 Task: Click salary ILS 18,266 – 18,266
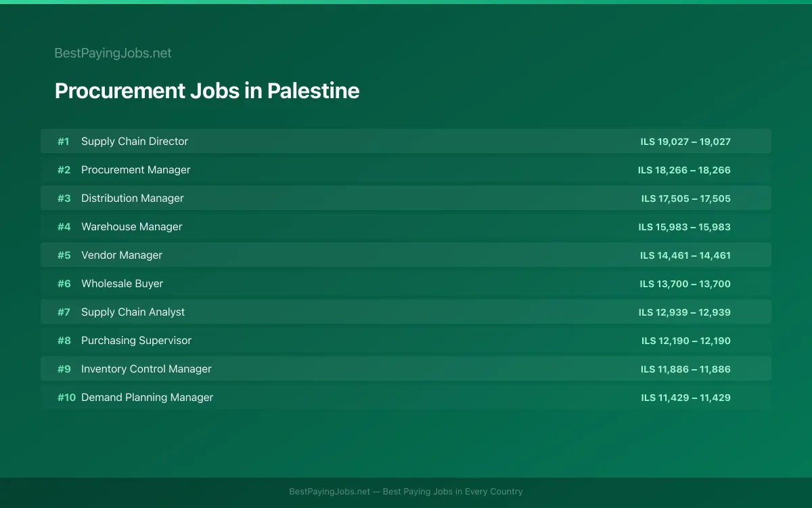(x=684, y=170)
